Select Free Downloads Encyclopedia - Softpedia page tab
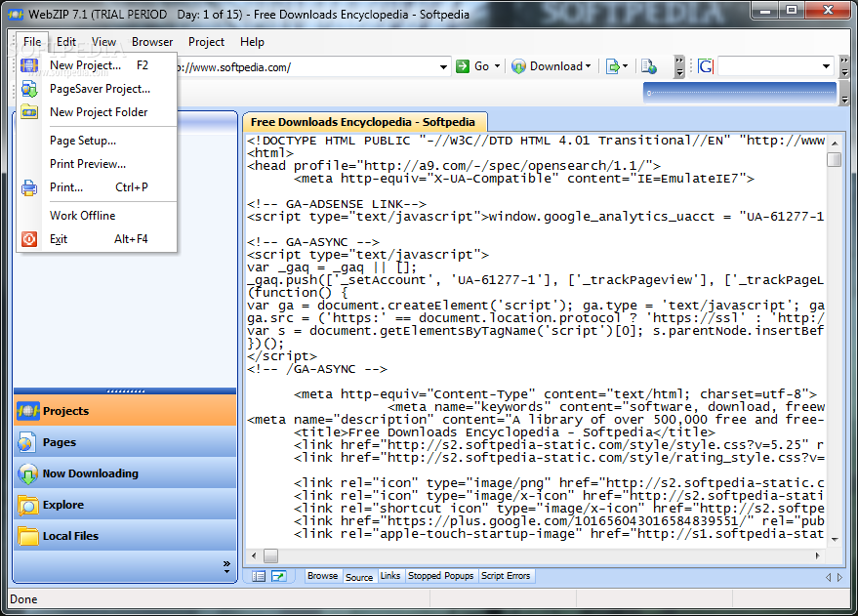858x616 pixels. click(x=363, y=122)
